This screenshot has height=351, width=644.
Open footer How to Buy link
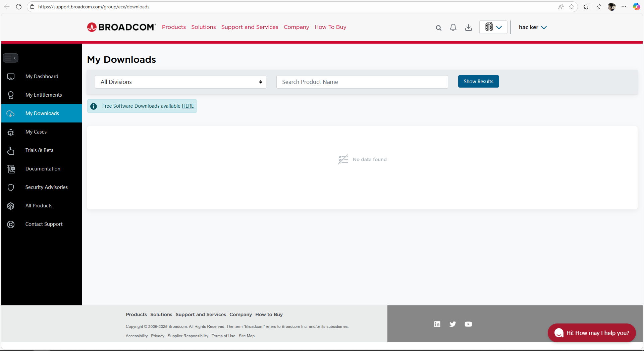click(x=269, y=315)
